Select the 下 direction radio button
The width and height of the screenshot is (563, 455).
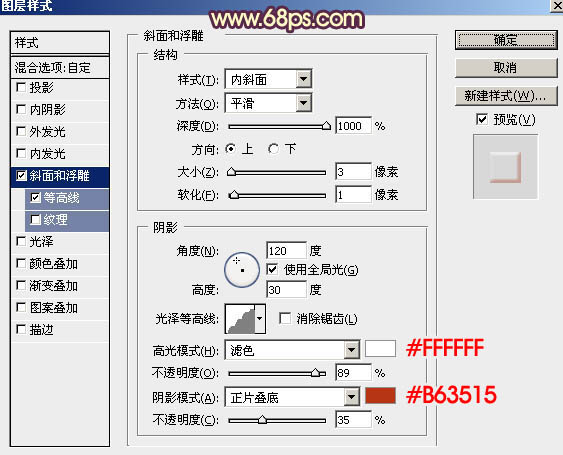pyautogui.click(x=273, y=148)
